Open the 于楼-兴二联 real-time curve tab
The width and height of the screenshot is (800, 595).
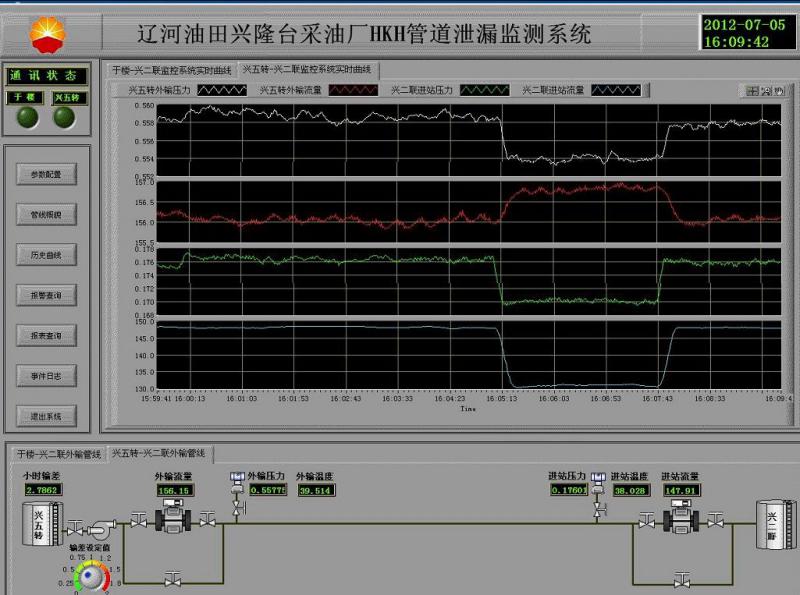(171, 70)
